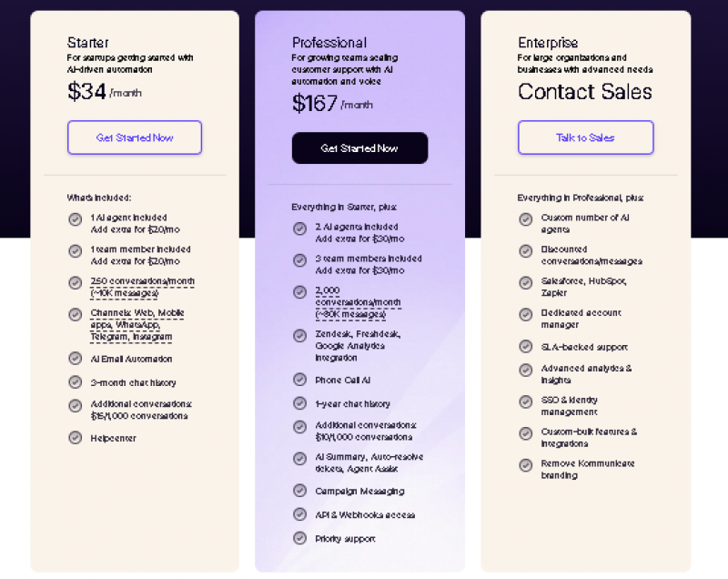Screen dimensions: 728x579
Task: Click the checkmark next to "SLA-backed support"
Action: [x=526, y=347]
